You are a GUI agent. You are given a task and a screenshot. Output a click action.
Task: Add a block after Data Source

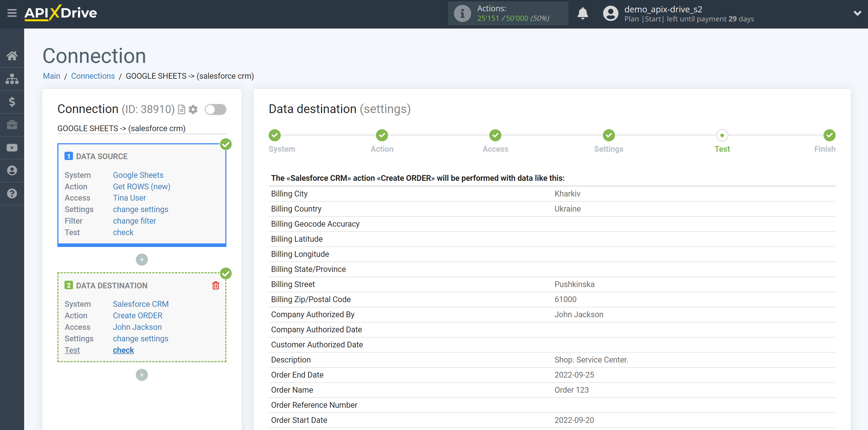pos(142,260)
